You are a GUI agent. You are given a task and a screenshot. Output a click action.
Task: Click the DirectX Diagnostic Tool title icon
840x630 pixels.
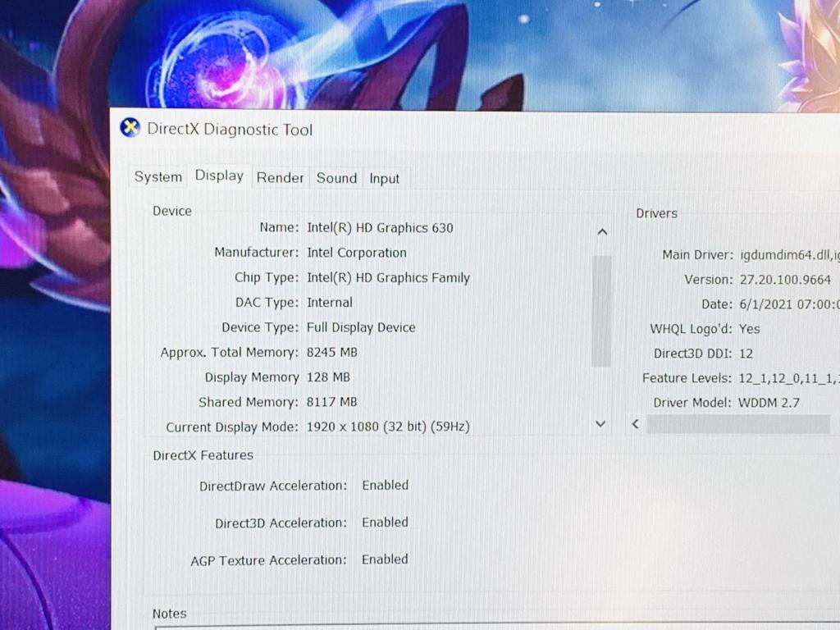[130, 128]
